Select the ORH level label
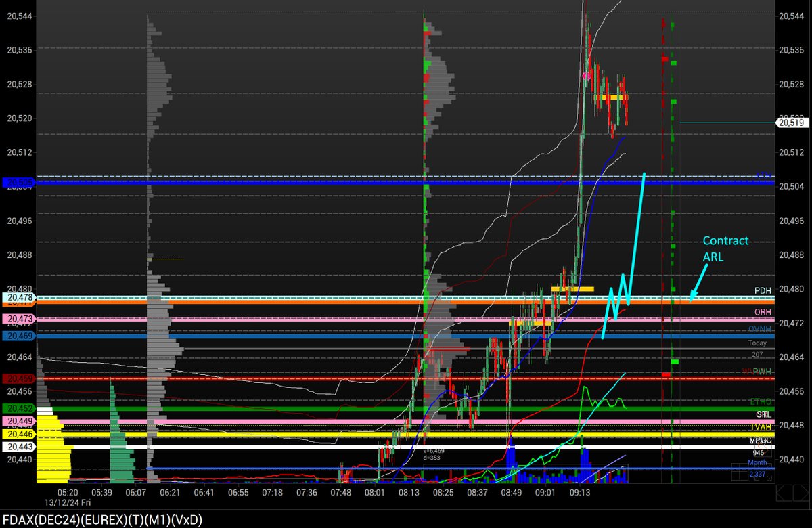812x528 pixels. (x=764, y=312)
